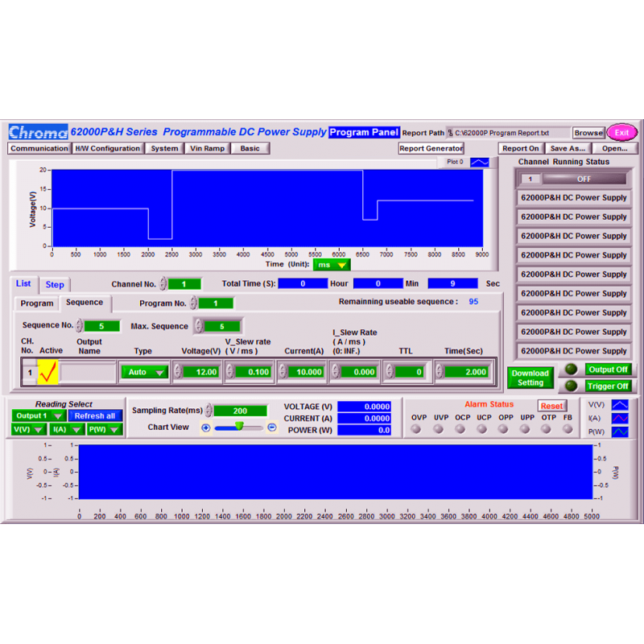Click the UCP alarm indicator
The height and width of the screenshot is (644, 644).
point(481,429)
